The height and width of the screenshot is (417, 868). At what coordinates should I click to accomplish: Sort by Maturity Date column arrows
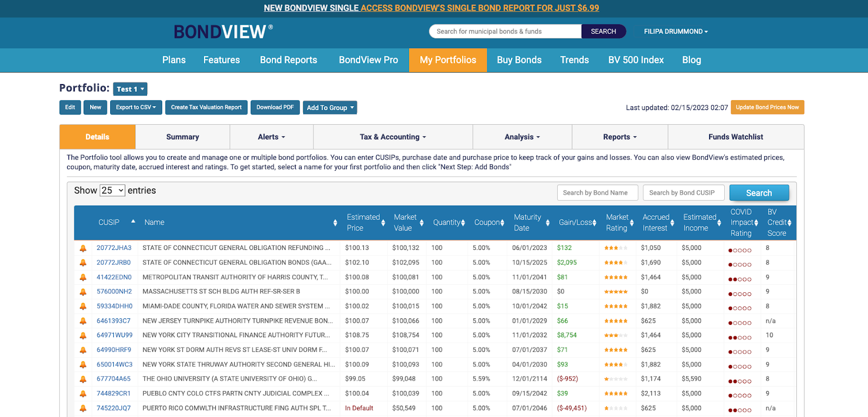pyautogui.click(x=547, y=223)
